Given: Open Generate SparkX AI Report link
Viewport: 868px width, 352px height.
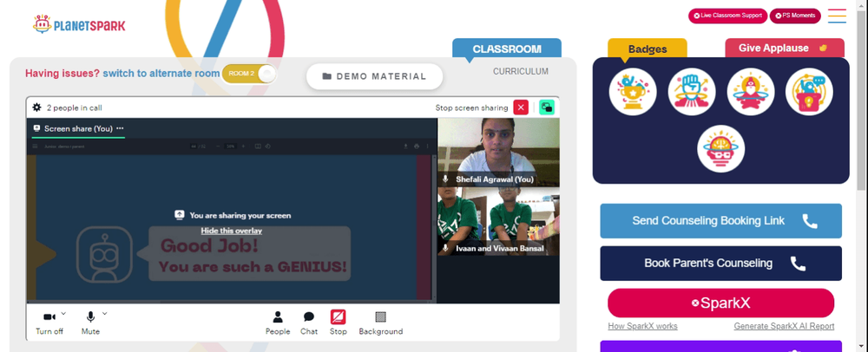Looking at the screenshot, I should 784,326.
